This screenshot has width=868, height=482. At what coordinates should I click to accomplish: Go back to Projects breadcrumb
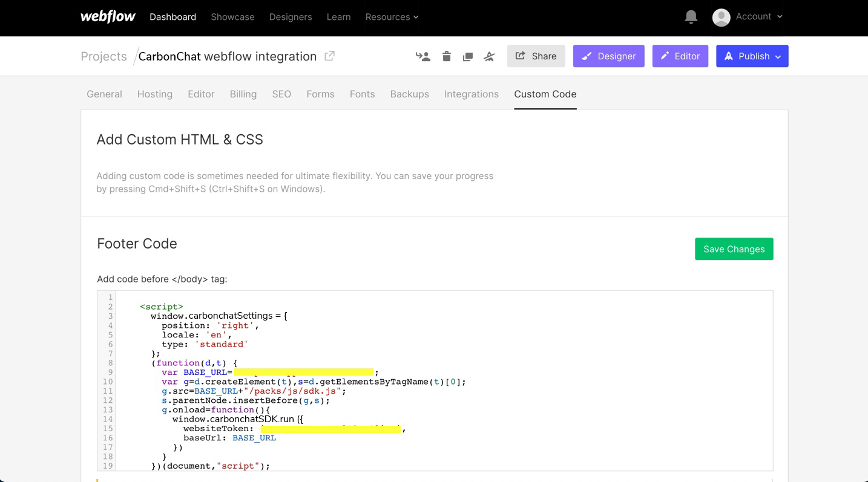pyautogui.click(x=104, y=56)
